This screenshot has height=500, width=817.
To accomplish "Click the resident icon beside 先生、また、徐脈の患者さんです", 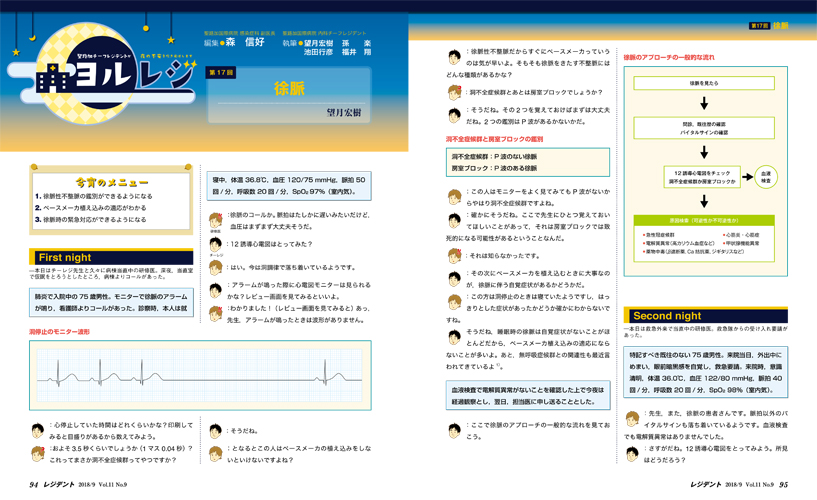I will click(x=632, y=418).
